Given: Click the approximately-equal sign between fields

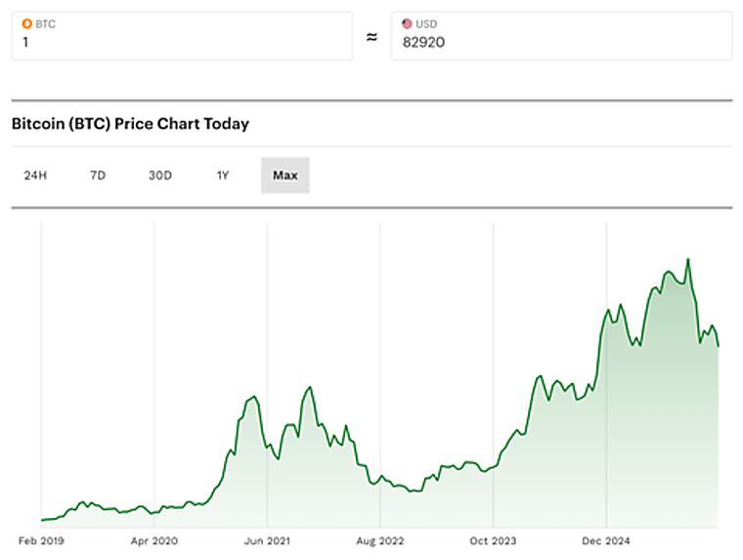Looking at the screenshot, I should tap(371, 37).
